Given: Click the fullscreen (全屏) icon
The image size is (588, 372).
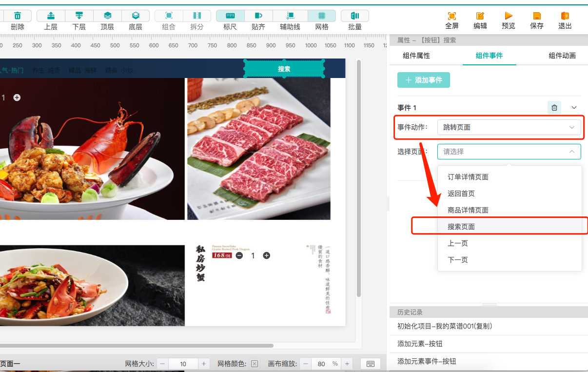Looking at the screenshot, I should (x=452, y=16).
